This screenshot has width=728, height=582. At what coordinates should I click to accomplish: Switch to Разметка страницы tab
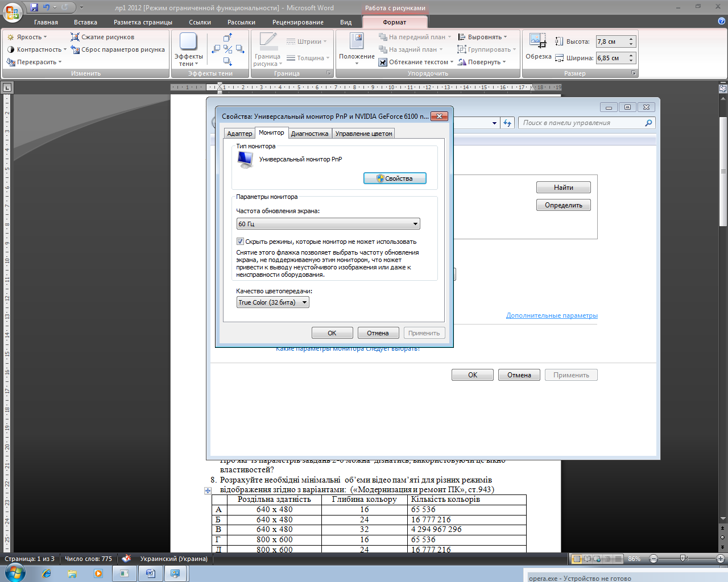coord(143,22)
